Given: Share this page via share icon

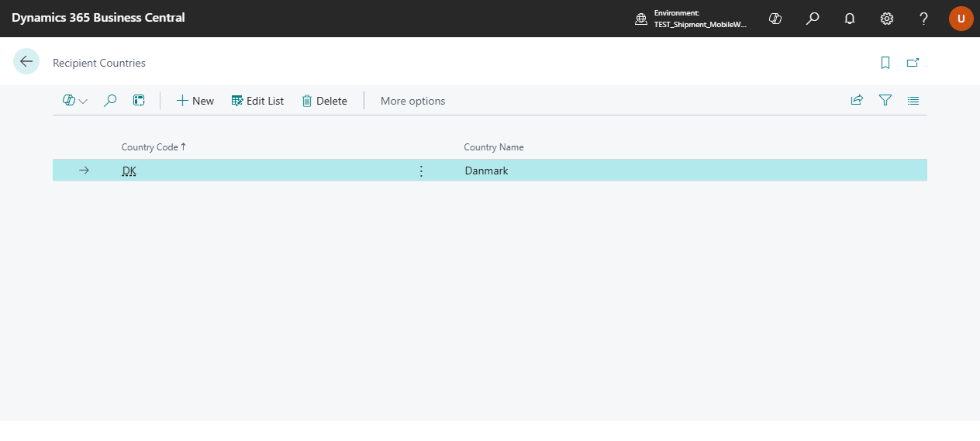Looking at the screenshot, I should [x=857, y=100].
